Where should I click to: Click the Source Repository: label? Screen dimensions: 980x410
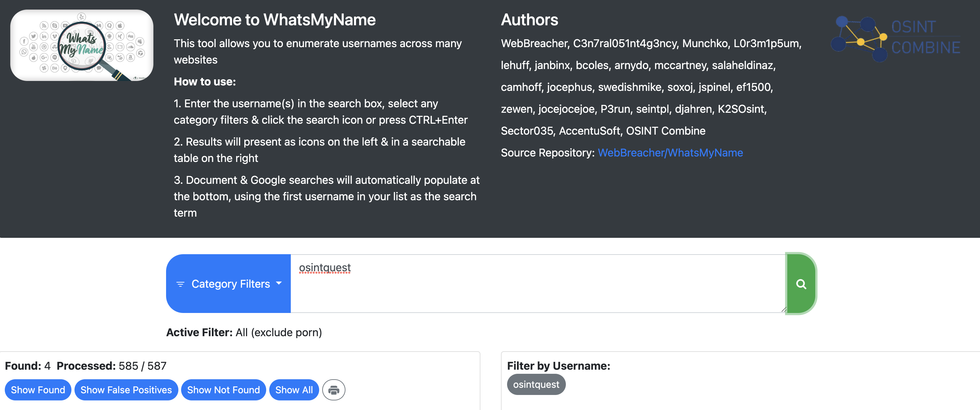[x=548, y=152]
